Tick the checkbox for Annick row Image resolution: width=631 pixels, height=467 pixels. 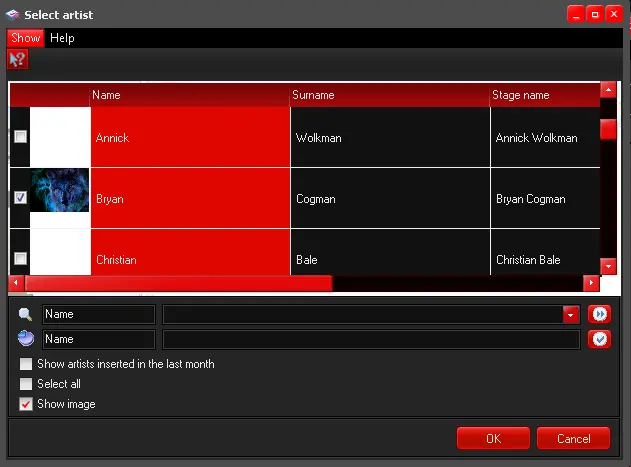click(x=20, y=137)
